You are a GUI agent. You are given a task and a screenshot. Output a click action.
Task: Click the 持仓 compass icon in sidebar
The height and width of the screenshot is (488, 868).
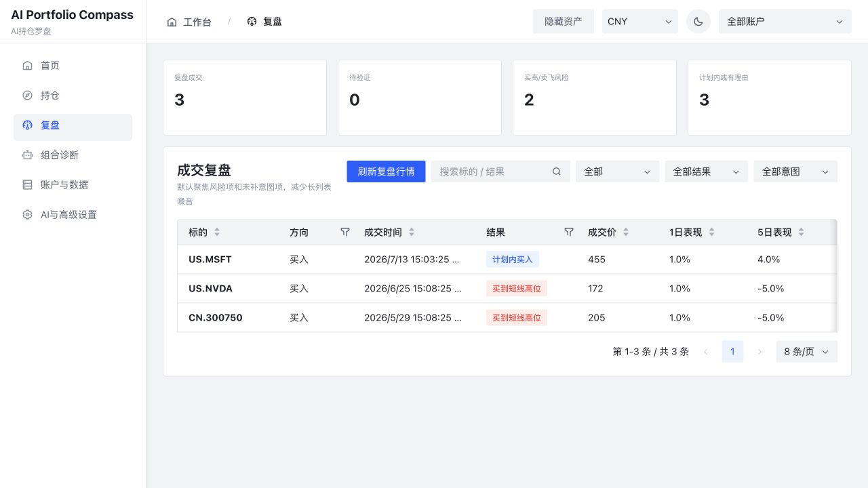pos(27,96)
